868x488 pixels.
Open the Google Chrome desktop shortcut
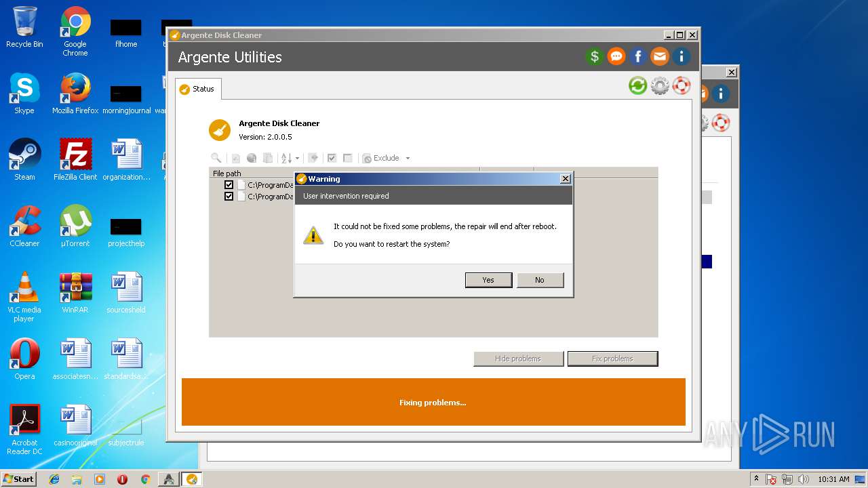(75, 32)
